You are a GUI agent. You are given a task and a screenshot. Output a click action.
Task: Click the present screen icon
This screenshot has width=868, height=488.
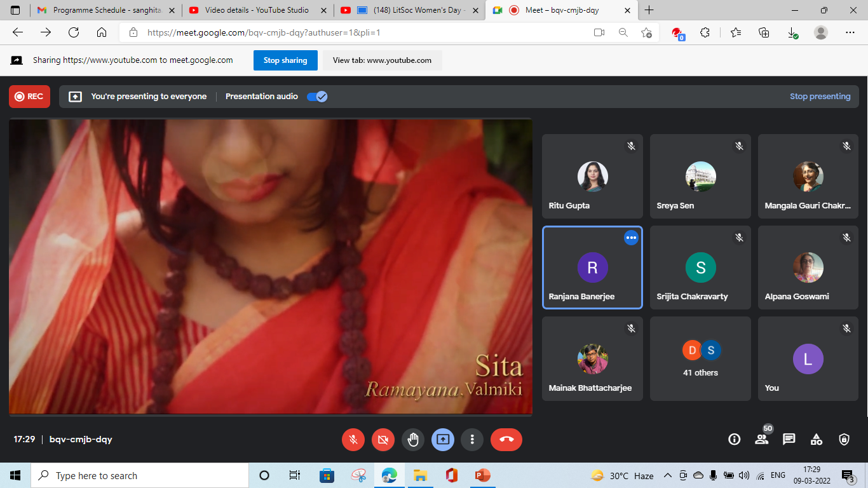coord(443,439)
